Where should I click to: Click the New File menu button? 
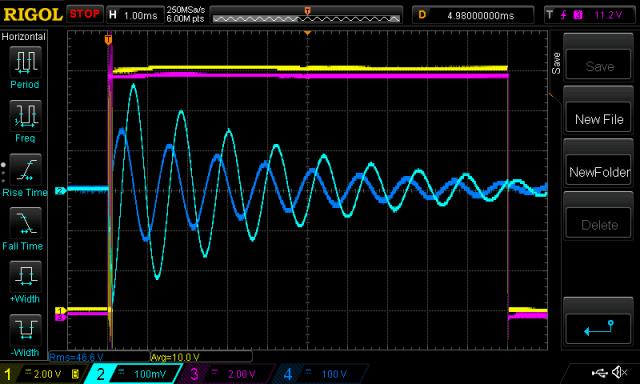(599, 119)
